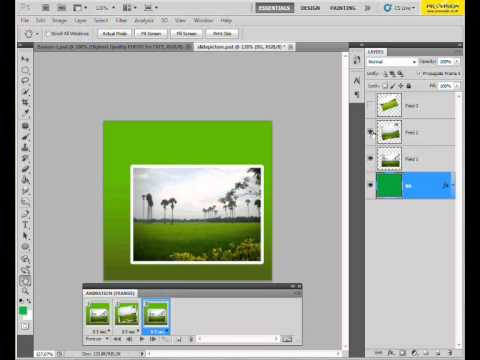Switch to the Design workspace
This screenshot has height=360, width=480.
pos(310,8)
